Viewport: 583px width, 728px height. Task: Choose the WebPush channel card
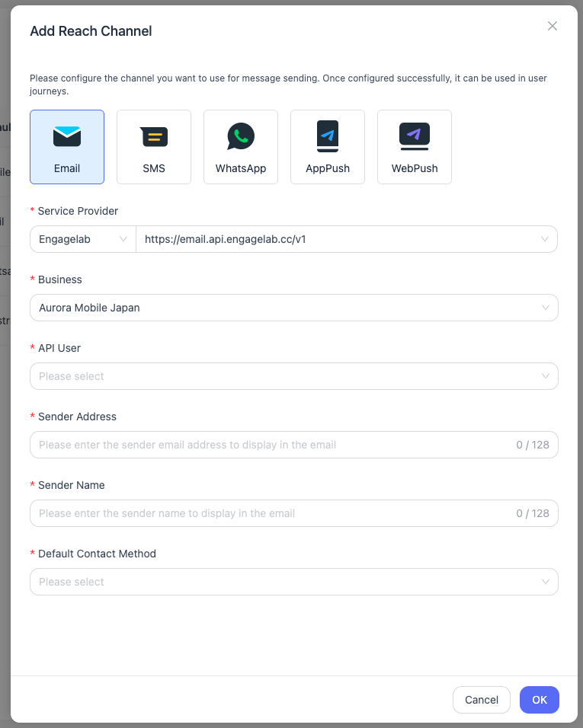(415, 147)
